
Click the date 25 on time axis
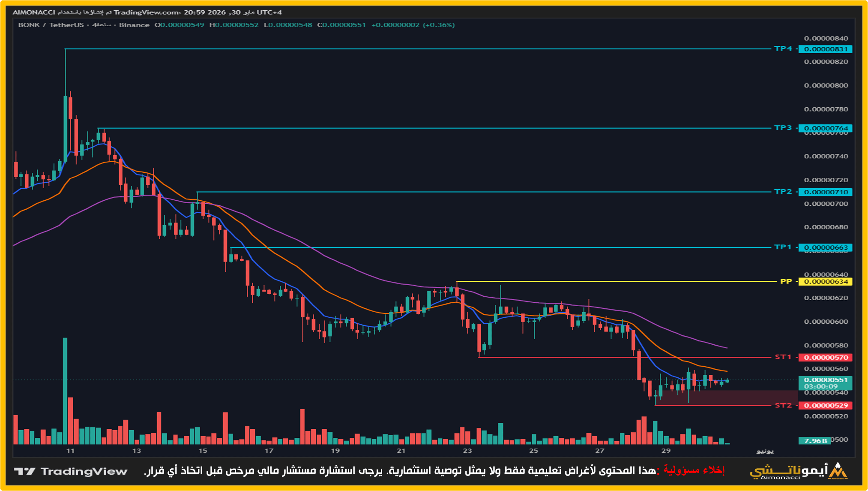(x=533, y=451)
